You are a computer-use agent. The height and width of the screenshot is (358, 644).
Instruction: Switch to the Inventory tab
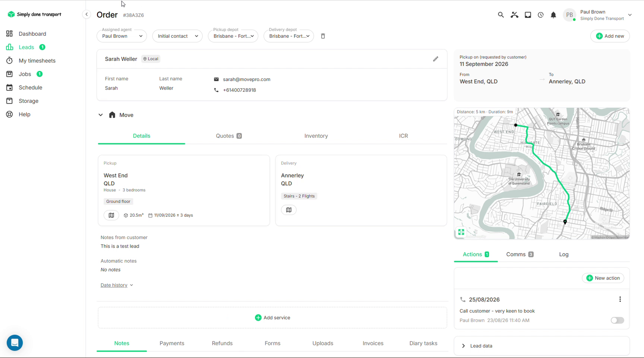pos(316,136)
